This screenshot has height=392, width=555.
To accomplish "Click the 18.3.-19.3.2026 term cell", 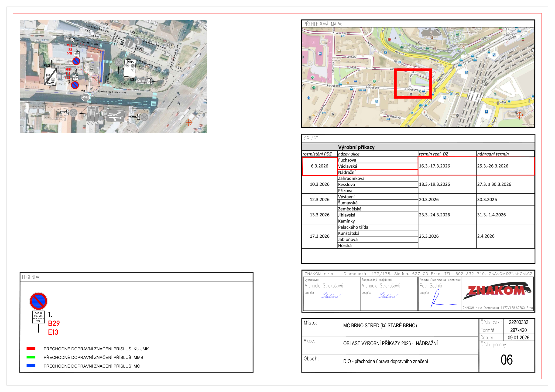I will pos(447,184).
